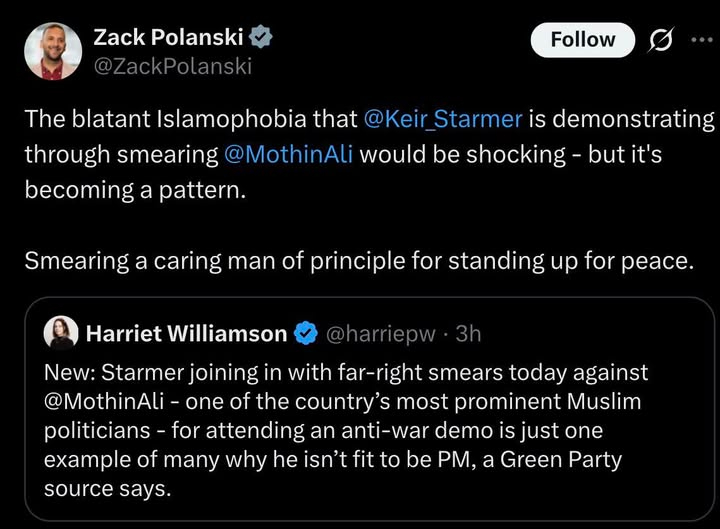
Task: Click the verified badge beside Harriet Williamson
Action: (307, 333)
